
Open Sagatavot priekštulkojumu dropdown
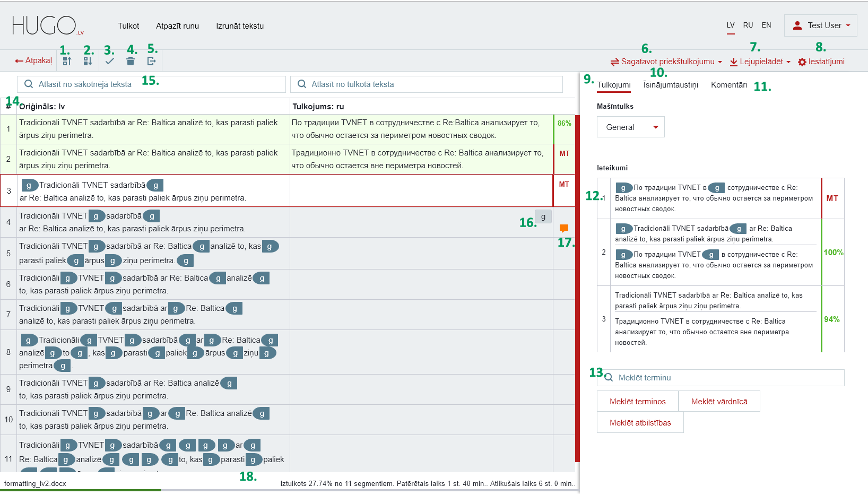pyautogui.click(x=666, y=62)
